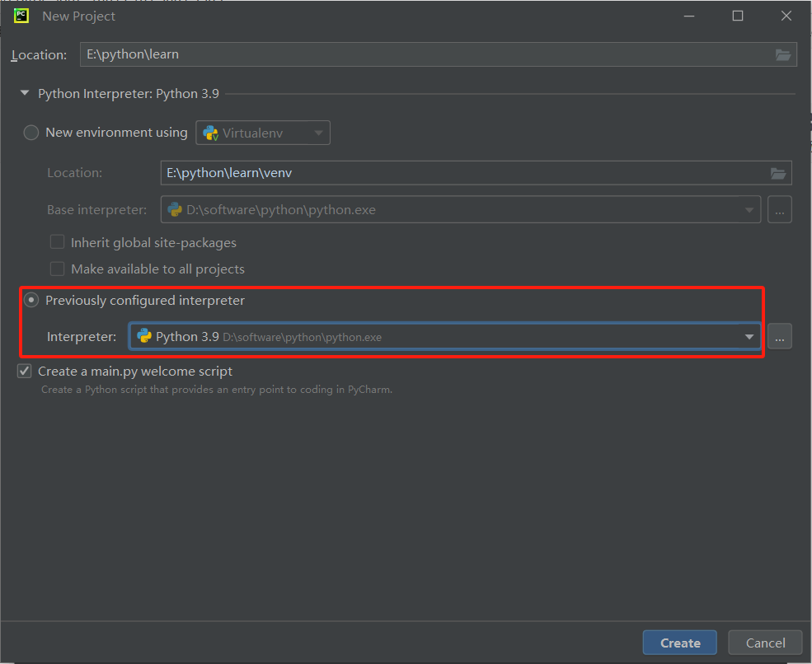Collapse the Python Interpreter section triangle
This screenshot has width=812, height=664.
[x=25, y=93]
